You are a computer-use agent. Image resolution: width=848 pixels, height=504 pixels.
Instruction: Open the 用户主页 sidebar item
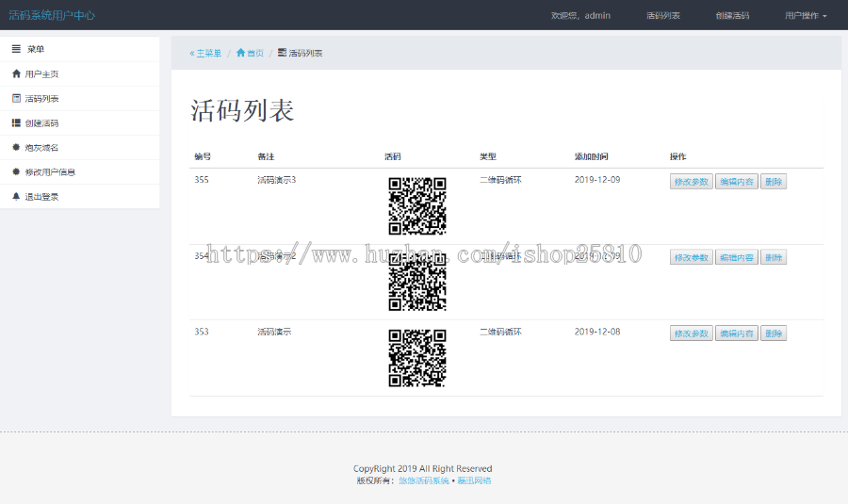pos(80,74)
